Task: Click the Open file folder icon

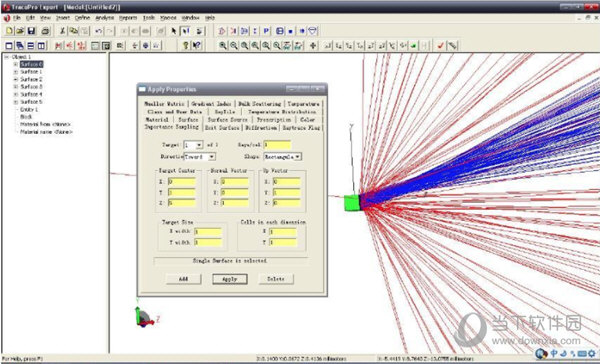Action: pyautogui.click(x=20, y=31)
